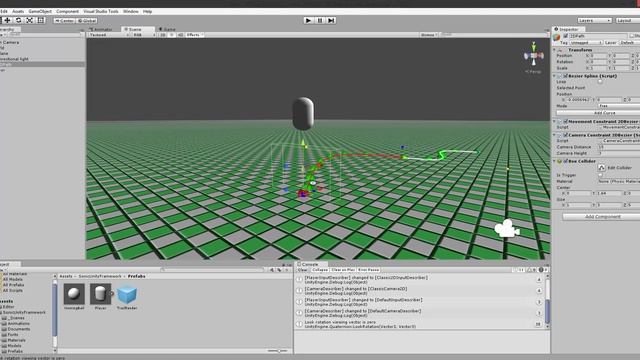Start Play mode

[308, 20]
